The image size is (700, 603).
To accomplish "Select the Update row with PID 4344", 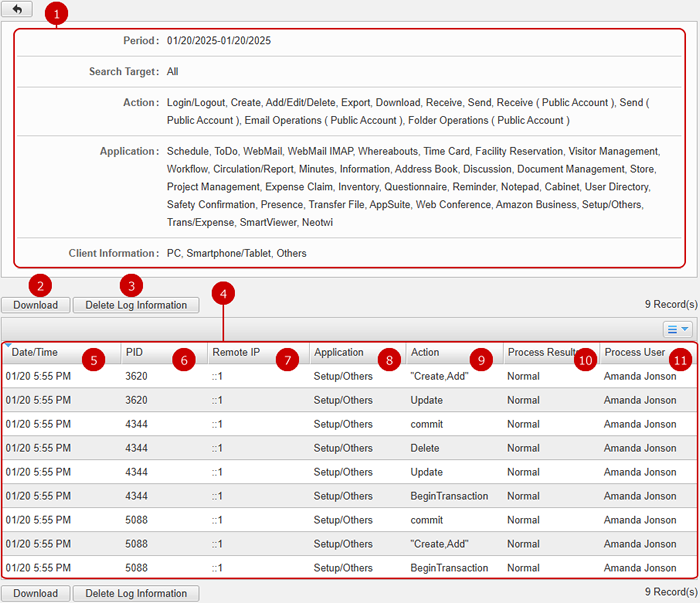I will (350, 472).
